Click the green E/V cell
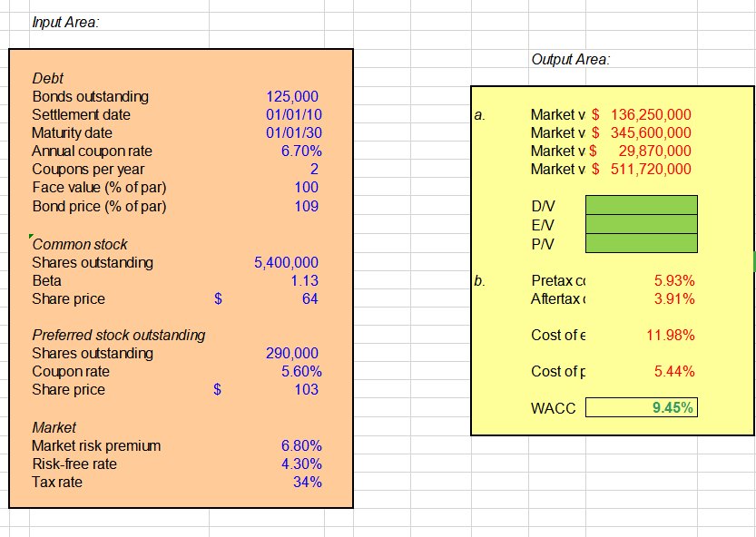The width and height of the screenshot is (756, 537). point(641,224)
